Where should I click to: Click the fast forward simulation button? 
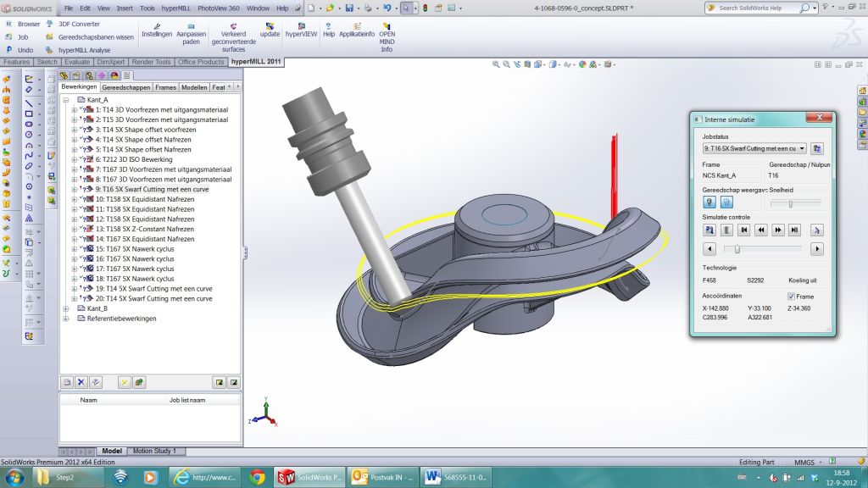[778, 230]
